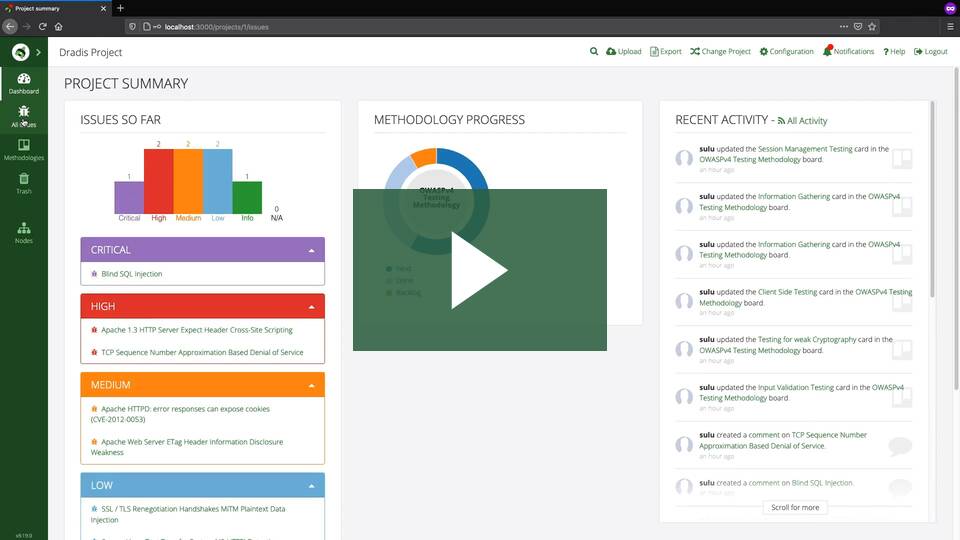Expand the sidebar with the chevron arrow
This screenshot has height=540, width=960.
(x=38, y=52)
